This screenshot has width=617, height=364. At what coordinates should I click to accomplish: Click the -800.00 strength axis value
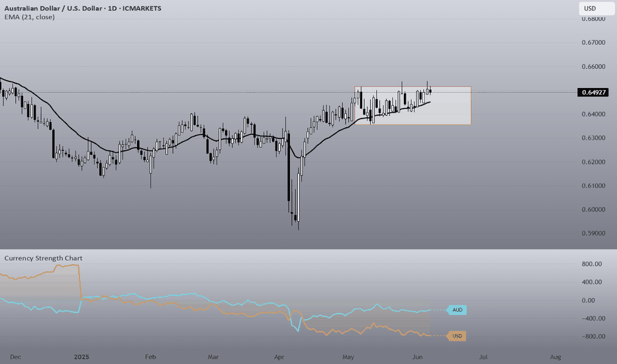592,336
